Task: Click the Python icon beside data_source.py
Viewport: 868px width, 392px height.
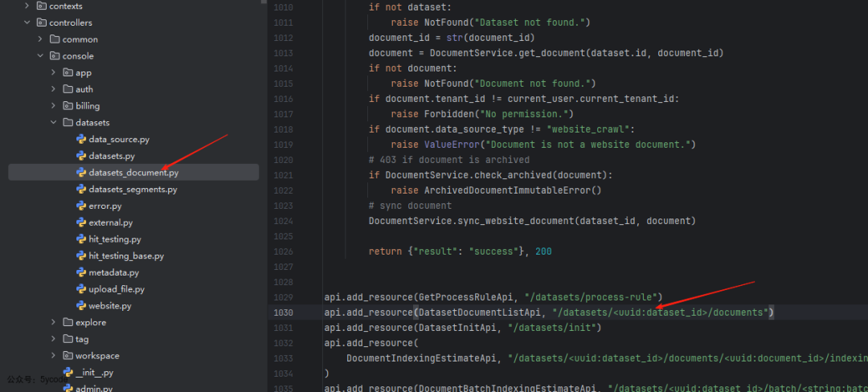Action: [81, 139]
